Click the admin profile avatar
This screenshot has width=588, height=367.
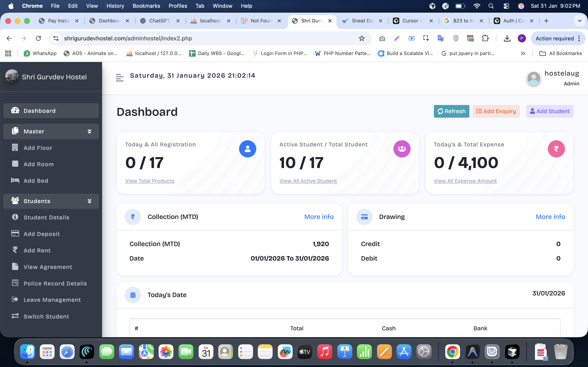pyautogui.click(x=533, y=78)
